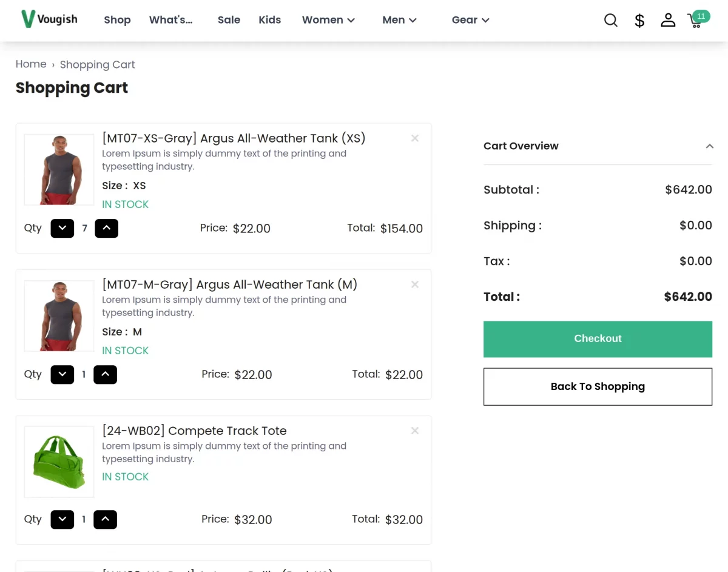Click the $32.00 price of Track Tote
Screen dimensions: 728x572
253,520
